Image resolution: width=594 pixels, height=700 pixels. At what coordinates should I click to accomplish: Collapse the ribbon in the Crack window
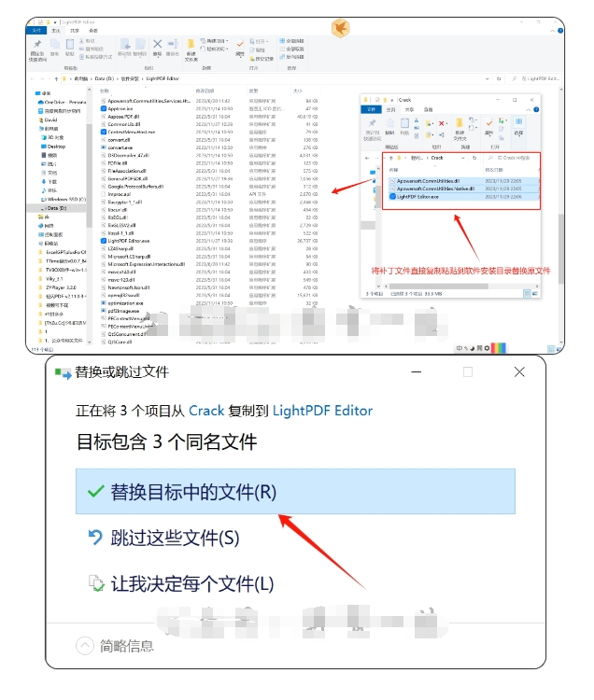coord(529,109)
